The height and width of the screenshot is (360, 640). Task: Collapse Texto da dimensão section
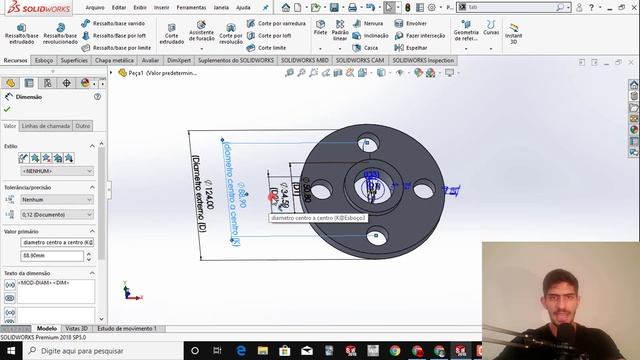pos(92,273)
